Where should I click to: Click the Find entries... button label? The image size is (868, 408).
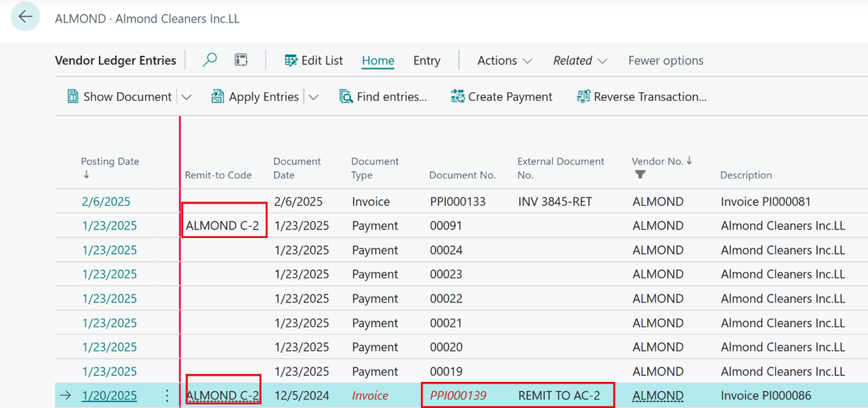392,97
